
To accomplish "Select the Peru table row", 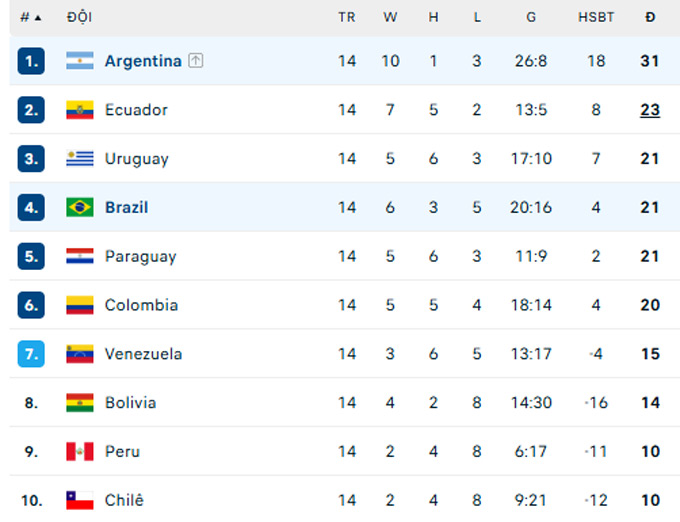I will pos(345,451).
